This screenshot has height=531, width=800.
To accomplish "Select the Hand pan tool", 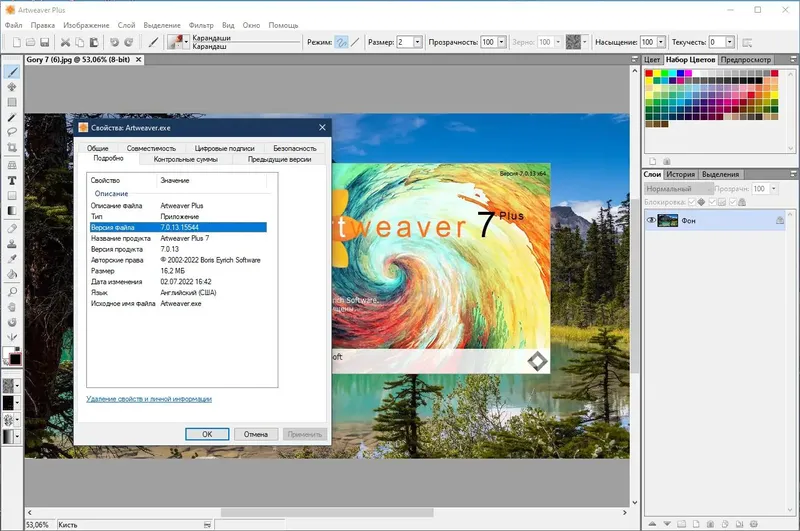I will (12, 307).
